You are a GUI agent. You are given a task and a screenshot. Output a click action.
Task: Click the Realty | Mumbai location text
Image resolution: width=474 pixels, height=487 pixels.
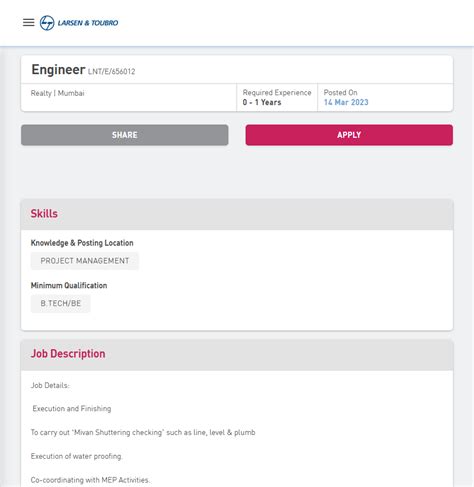coord(57,93)
